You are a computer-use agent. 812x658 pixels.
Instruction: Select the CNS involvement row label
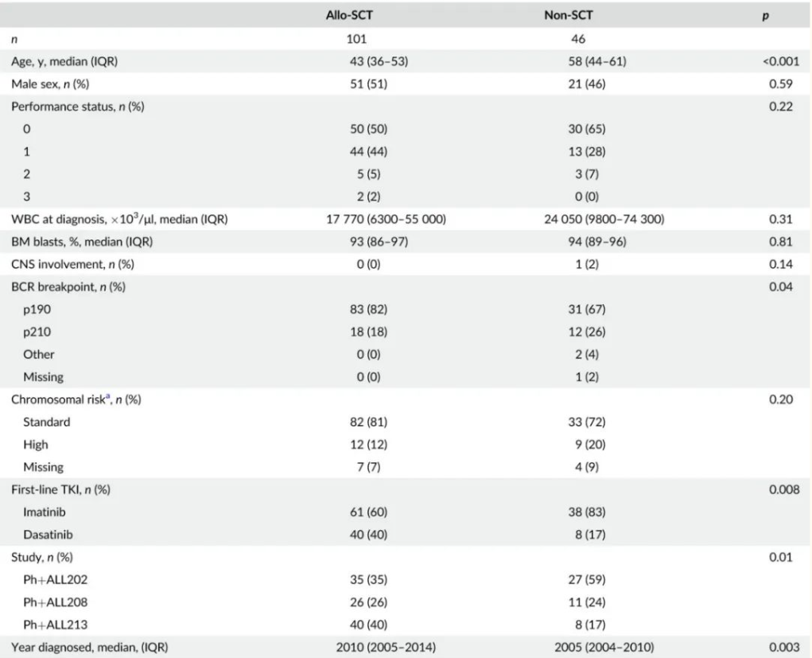(72, 264)
